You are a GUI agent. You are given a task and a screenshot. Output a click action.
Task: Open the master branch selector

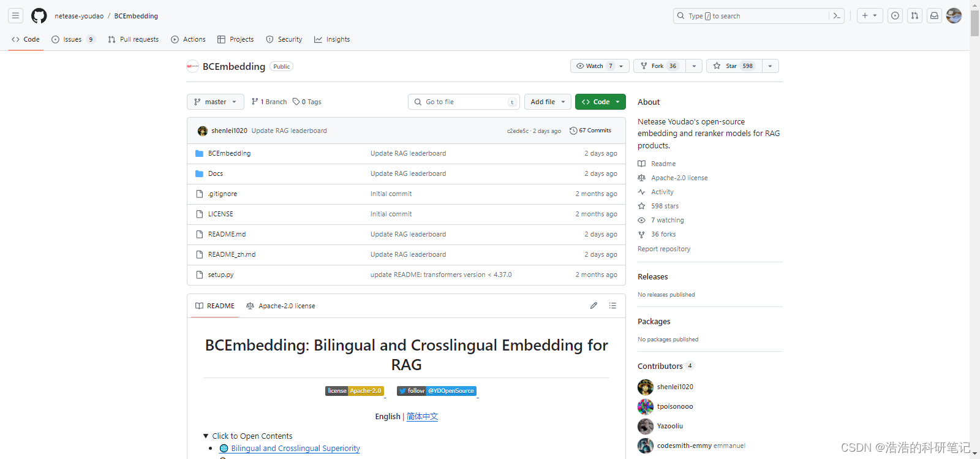pos(216,102)
